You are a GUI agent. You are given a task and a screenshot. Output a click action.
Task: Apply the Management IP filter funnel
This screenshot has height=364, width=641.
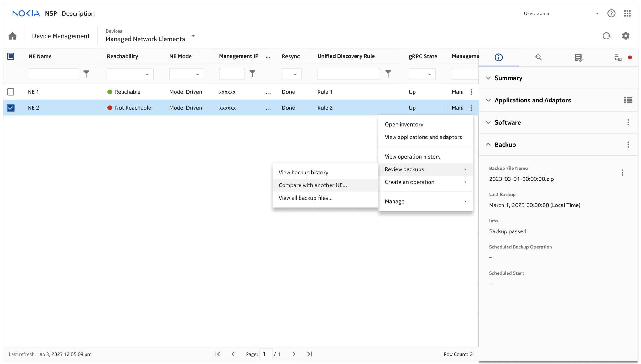pos(252,74)
